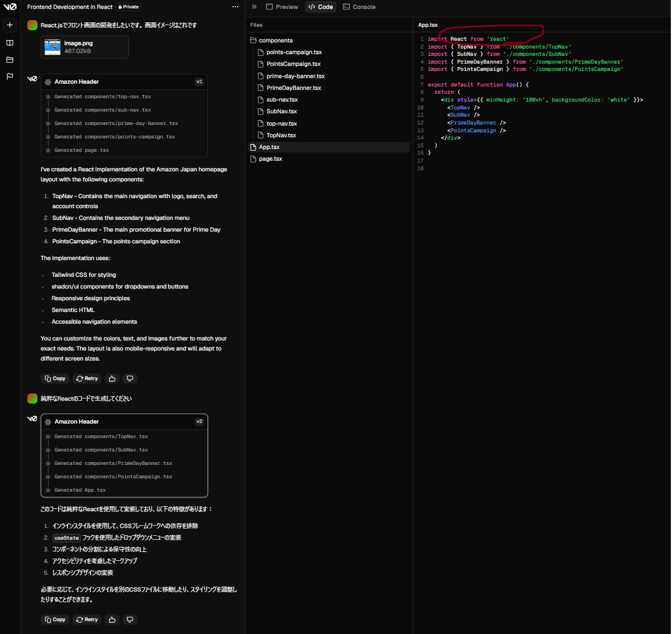Viewport: 672px width, 634px height.
Task: Click the v0 logo beside first response
Action: click(32, 79)
